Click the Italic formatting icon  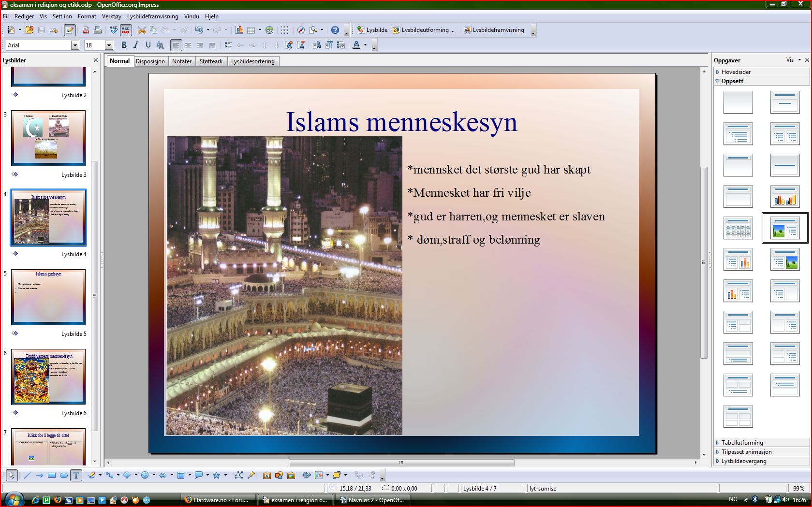click(136, 45)
